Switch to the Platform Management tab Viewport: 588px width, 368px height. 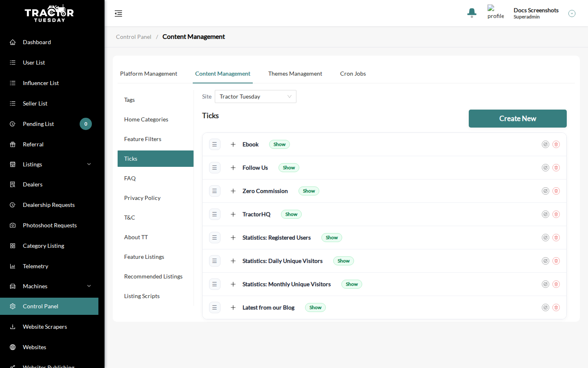tap(149, 74)
